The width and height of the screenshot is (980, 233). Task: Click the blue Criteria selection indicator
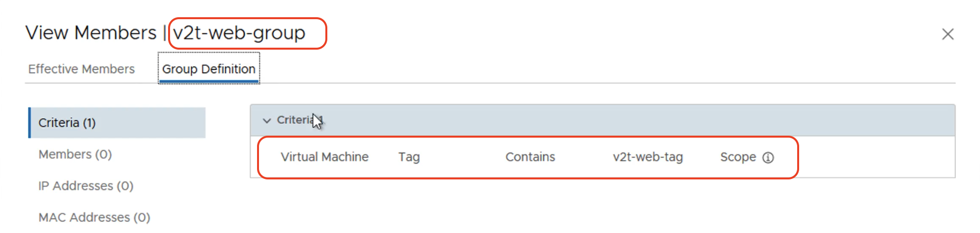coord(29,122)
